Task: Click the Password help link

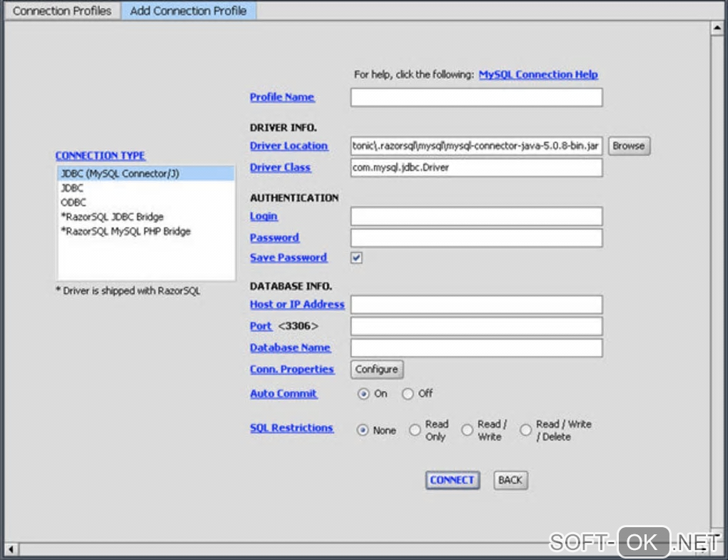Action: [274, 238]
